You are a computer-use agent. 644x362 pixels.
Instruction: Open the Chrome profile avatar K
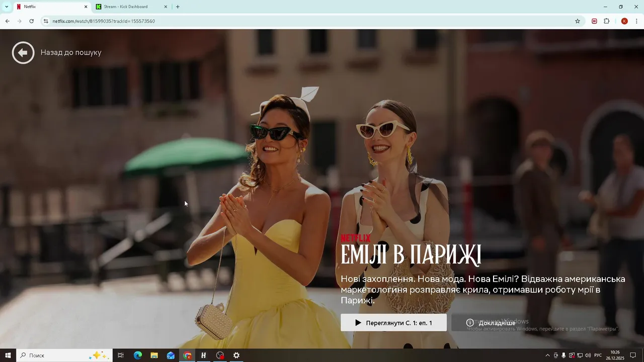tap(624, 21)
